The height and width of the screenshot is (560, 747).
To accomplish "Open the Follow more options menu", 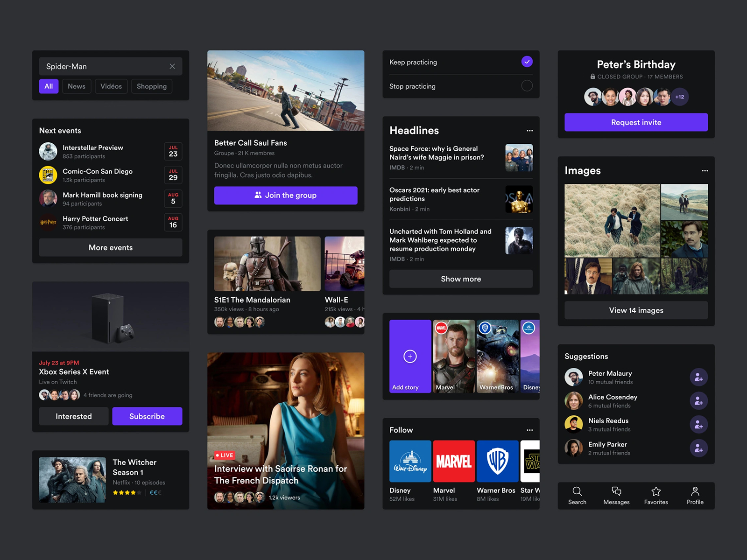I will (529, 430).
